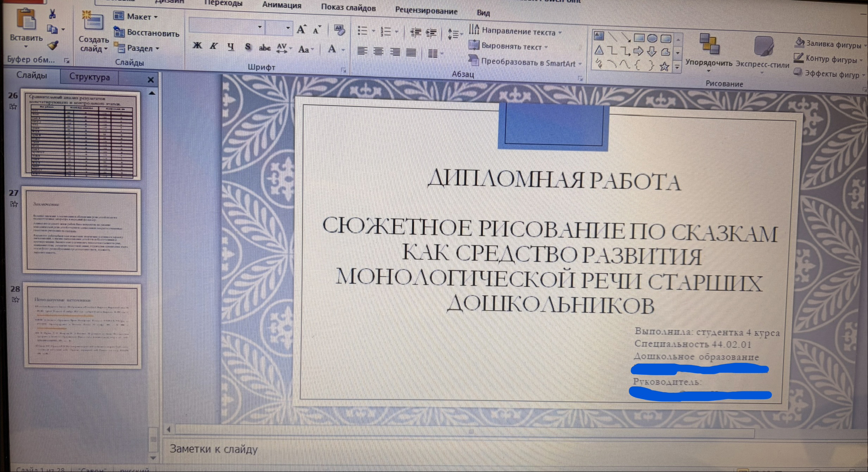The image size is (868, 472).
Task: Toggle bold formatting (Ж)
Action: 197,46
